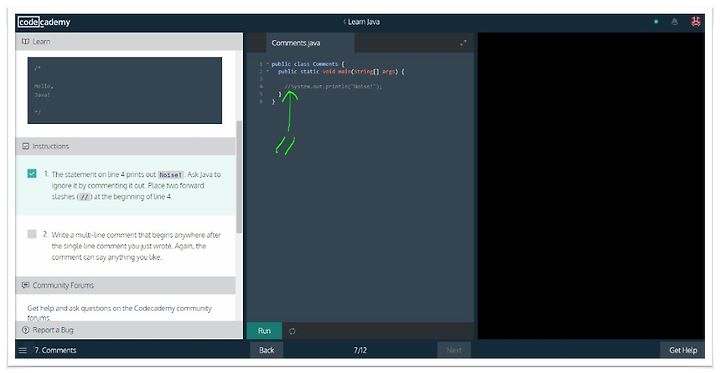Go to previous lesson with Back
The height and width of the screenshot is (373, 720).
266,350
